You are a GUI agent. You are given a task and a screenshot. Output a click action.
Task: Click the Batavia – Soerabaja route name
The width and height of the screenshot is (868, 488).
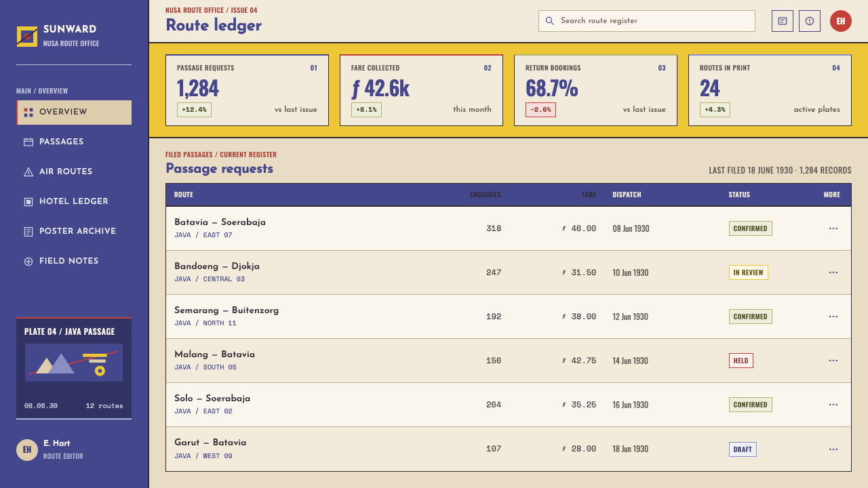tap(220, 222)
